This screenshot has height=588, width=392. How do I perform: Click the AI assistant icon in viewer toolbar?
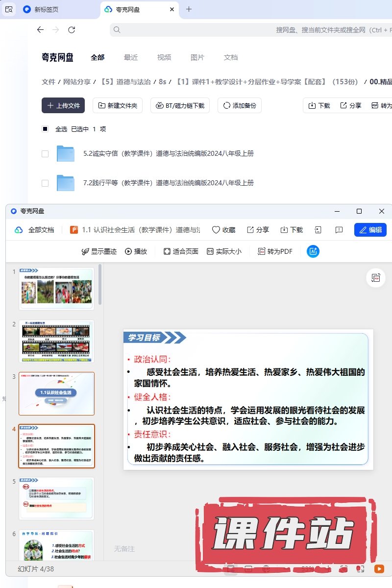(313, 251)
